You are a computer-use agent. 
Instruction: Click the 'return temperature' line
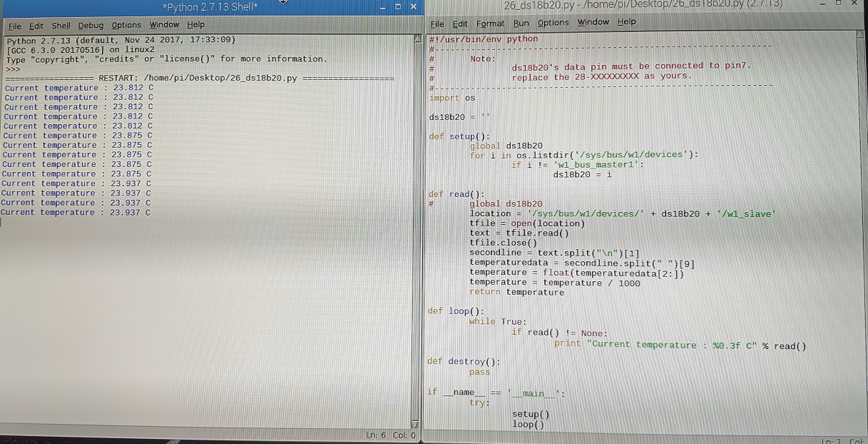pyautogui.click(x=516, y=292)
